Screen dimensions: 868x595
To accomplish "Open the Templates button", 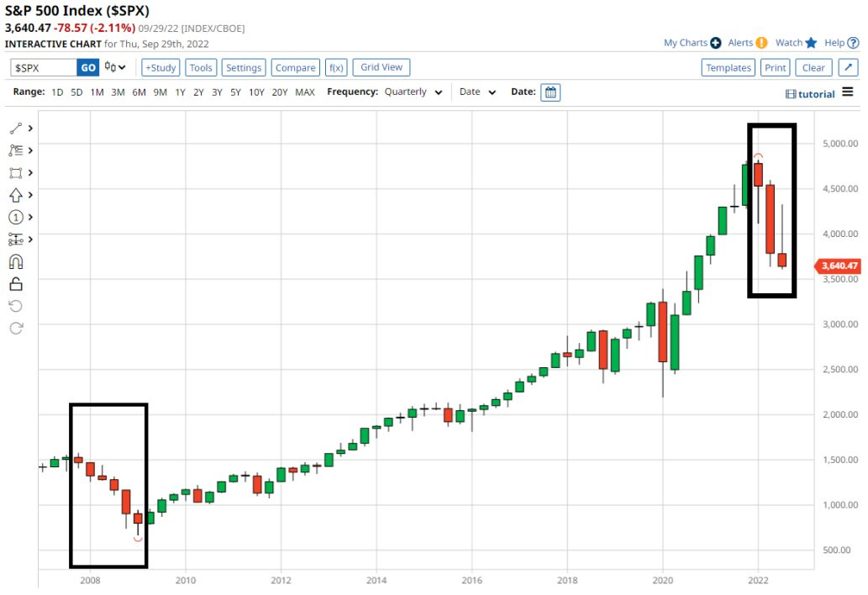I will (728, 67).
